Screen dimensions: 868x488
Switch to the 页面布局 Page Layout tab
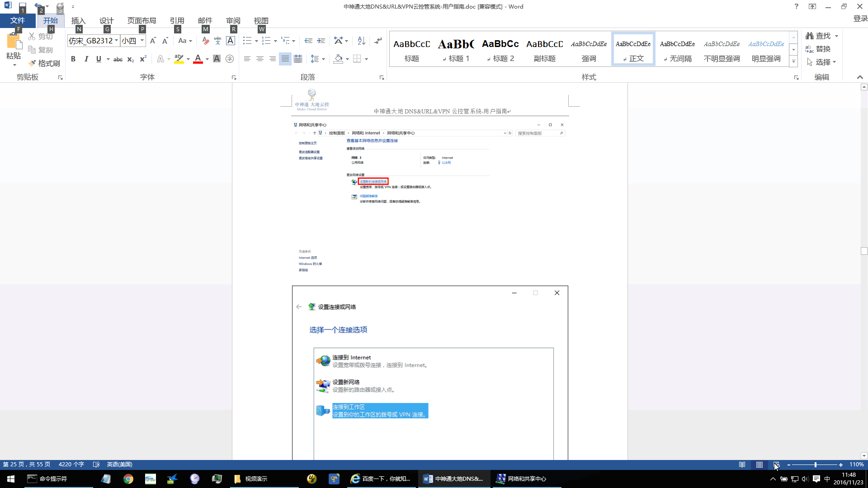142,20
